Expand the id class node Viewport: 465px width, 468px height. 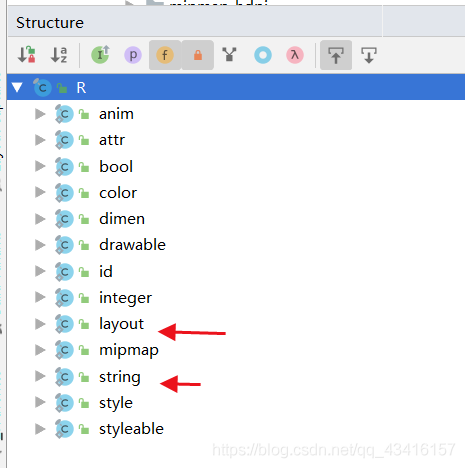(40, 271)
